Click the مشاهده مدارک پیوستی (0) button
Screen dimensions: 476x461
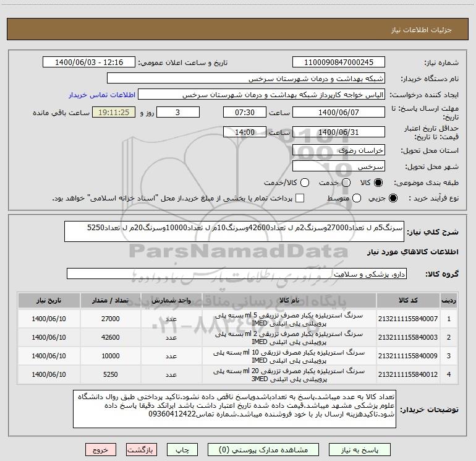click(263, 450)
